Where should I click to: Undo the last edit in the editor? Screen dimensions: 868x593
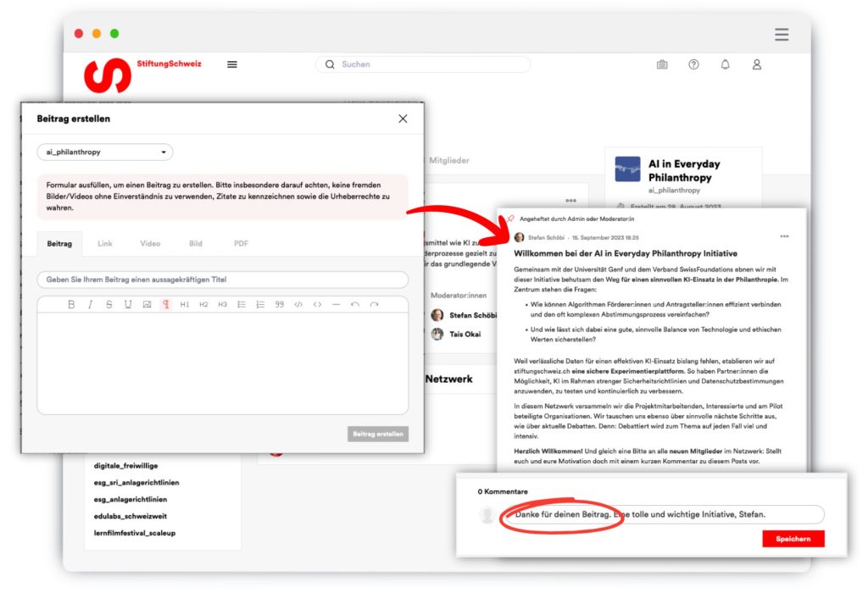point(355,304)
